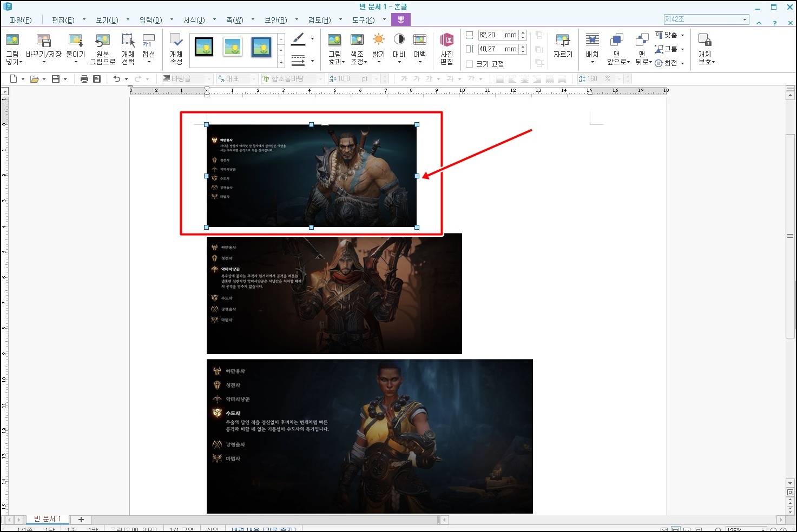Expand the 맞춤 align dropdown
The width and height of the screenshot is (797, 532).
coord(682,35)
